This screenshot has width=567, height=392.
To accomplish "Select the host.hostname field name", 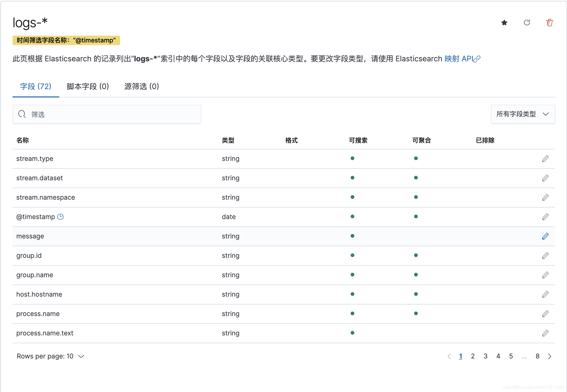I will tap(39, 295).
